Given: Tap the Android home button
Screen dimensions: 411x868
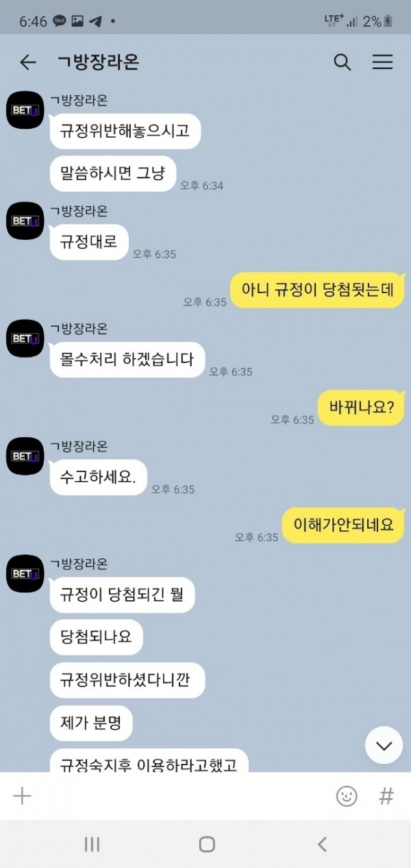Looking at the screenshot, I should click(207, 844).
